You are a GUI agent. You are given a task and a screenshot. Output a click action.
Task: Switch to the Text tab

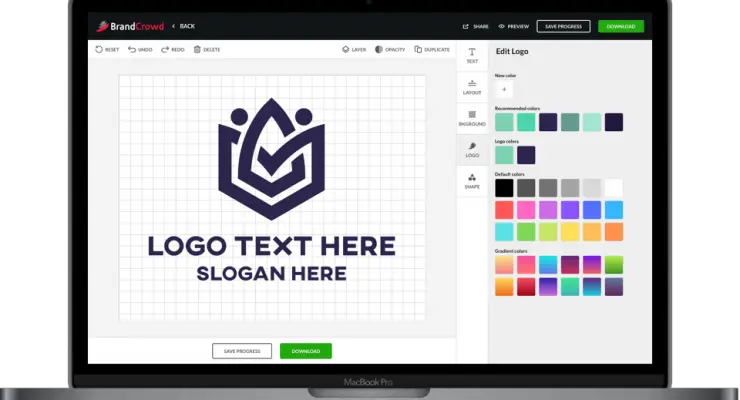pos(472,55)
